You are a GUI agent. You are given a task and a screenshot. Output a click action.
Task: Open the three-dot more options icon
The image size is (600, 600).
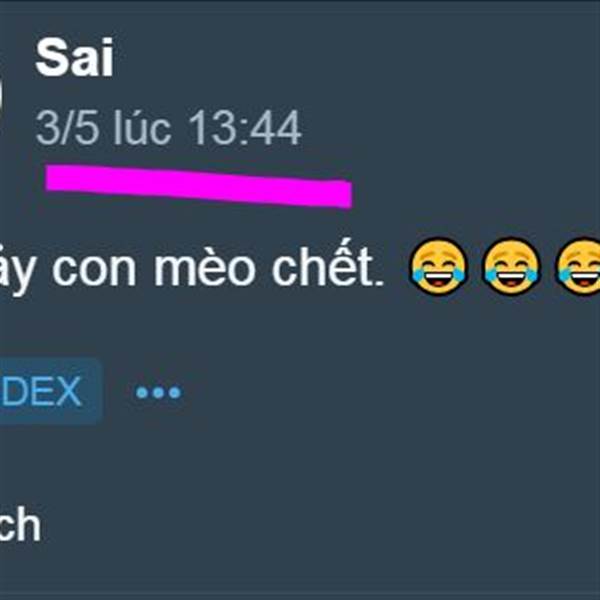click(x=158, y=393)
